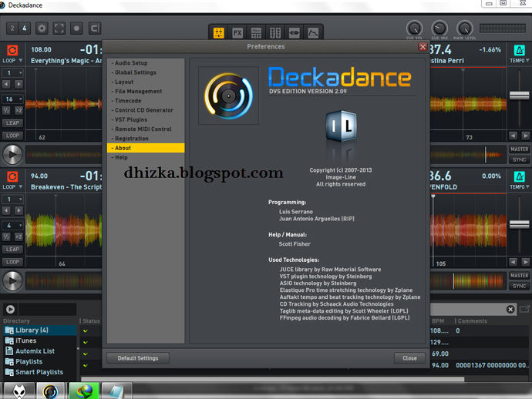Viewport: 532px width, 399px height.
Task: Select the highlighted mixer view tab
Action: 219,33
